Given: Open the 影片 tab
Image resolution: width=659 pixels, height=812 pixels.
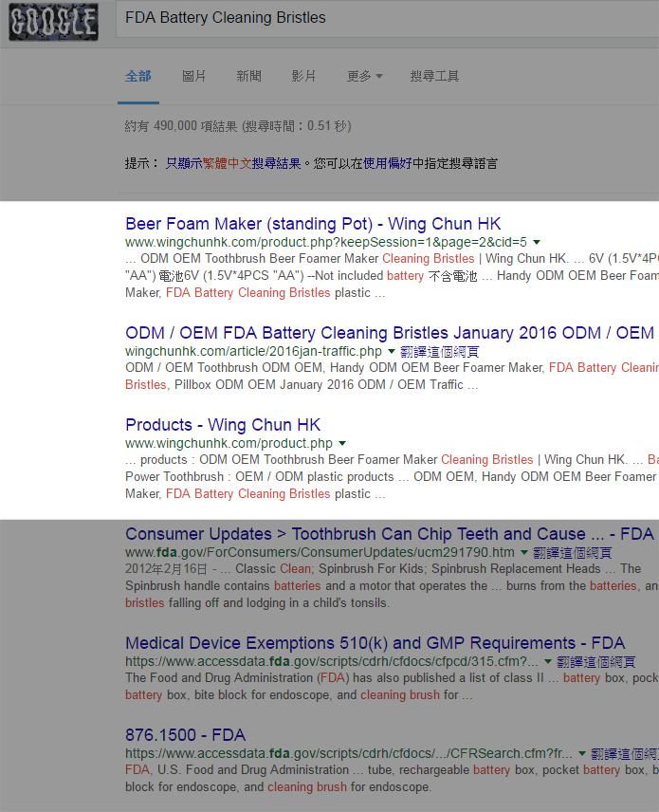Looking at the screenshot, I should click(x=303, y=76).
